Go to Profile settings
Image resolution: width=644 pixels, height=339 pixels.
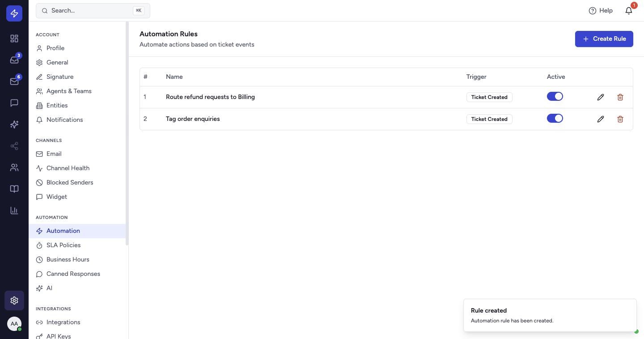point(77,48)
